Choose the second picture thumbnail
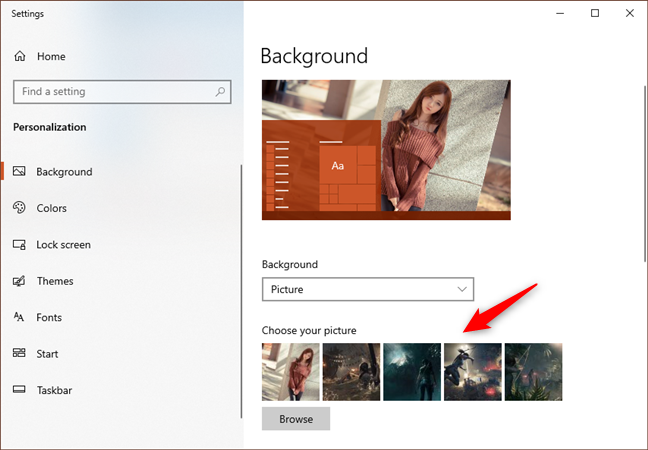Screen dimensions: 648x450 coord(351,372)
